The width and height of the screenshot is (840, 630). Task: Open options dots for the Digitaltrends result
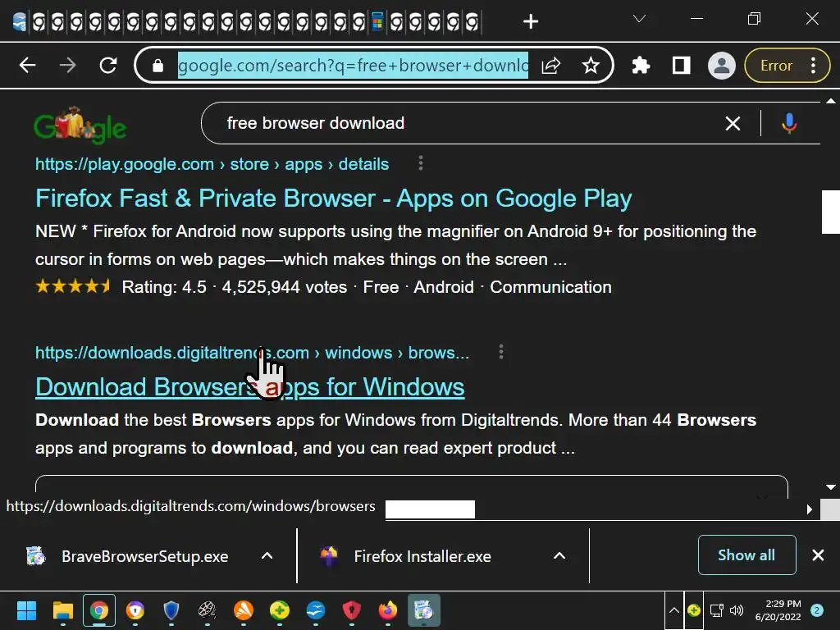pos(501,351)
